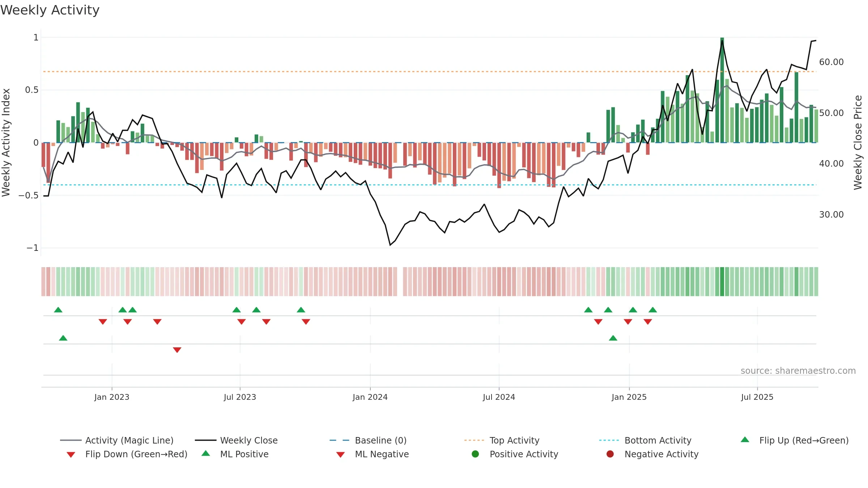
Task: Toggle the Baseline (0) legend entry
Action: pyautogui.click(x=368, y=440)
